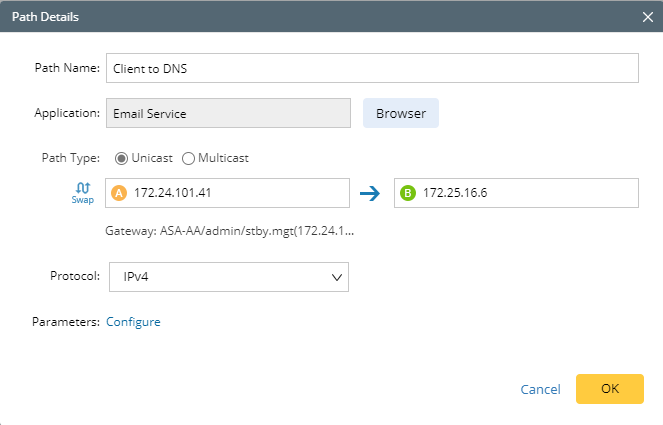Click the Swap source and destination icon
Screen dimensions: 663x425
82,191
